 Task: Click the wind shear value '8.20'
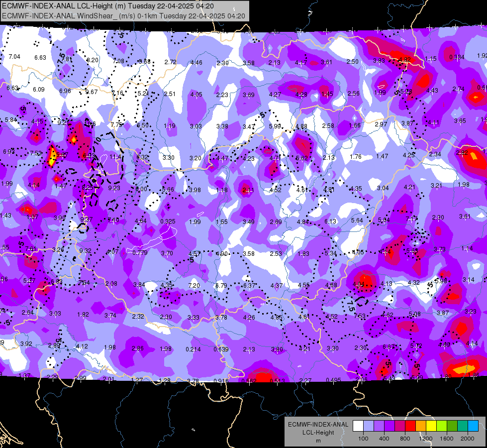click(92, 60)
